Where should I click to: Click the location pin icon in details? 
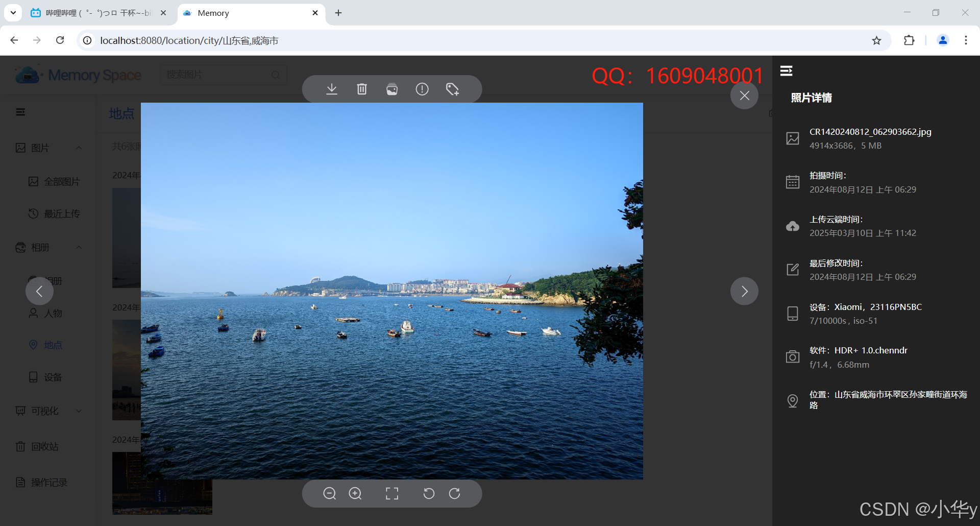click(x=793, y=401)
